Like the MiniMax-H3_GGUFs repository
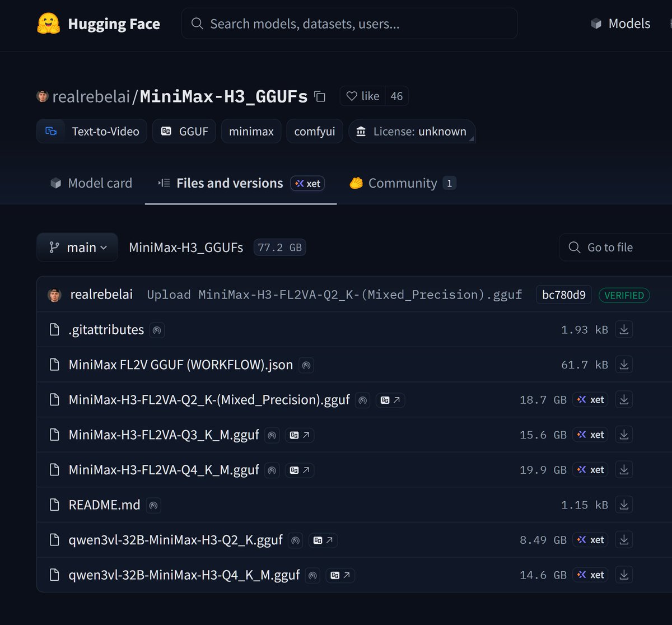This screenshot has height=625, width=672. tap(362, 96)
